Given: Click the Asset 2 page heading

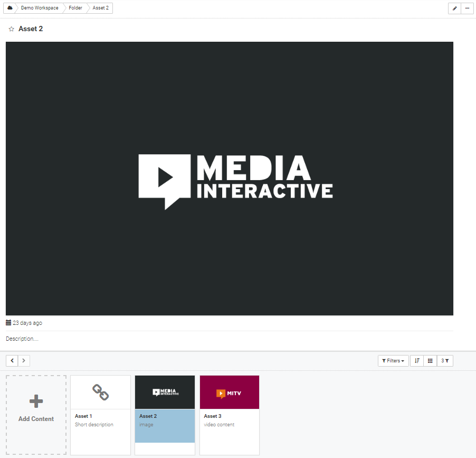Looking at the screenshot, I should (31, 29).
